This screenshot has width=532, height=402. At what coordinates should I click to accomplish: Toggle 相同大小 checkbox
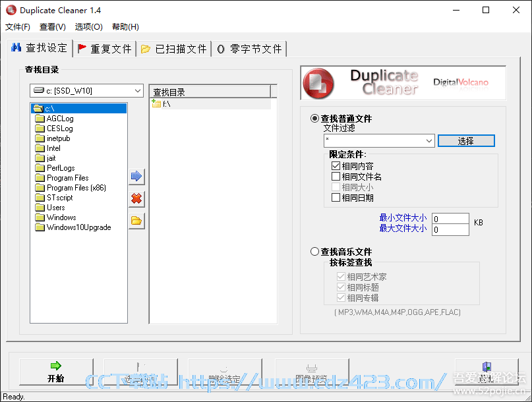coord(336,187)
